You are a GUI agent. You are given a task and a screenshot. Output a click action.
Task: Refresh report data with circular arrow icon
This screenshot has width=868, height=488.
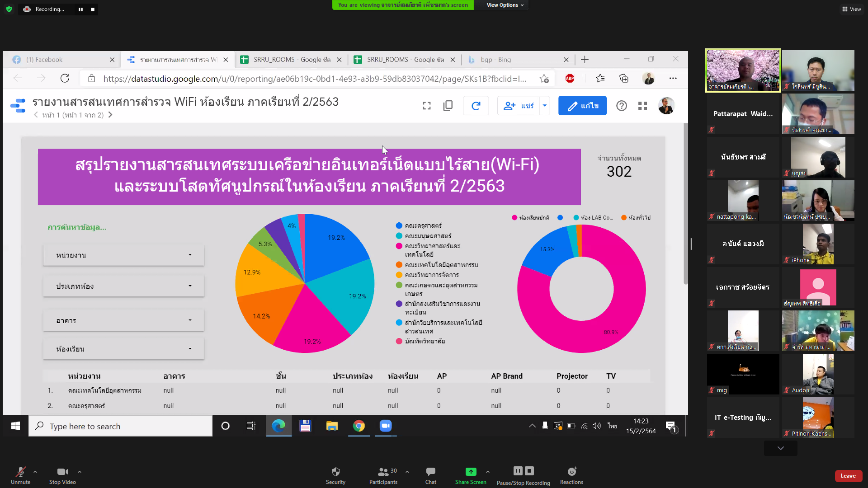click(476, 106)
